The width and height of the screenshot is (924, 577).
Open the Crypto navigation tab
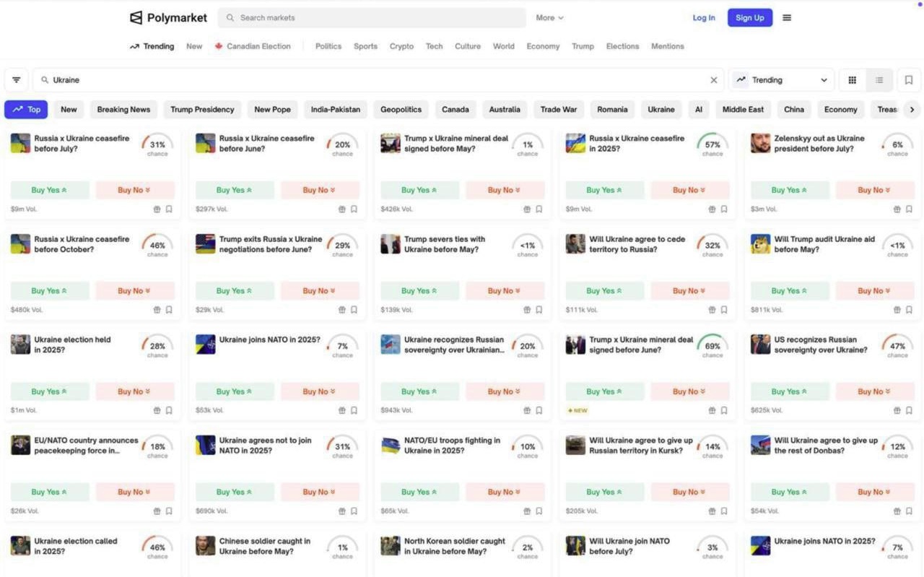[x=401, y=46]
